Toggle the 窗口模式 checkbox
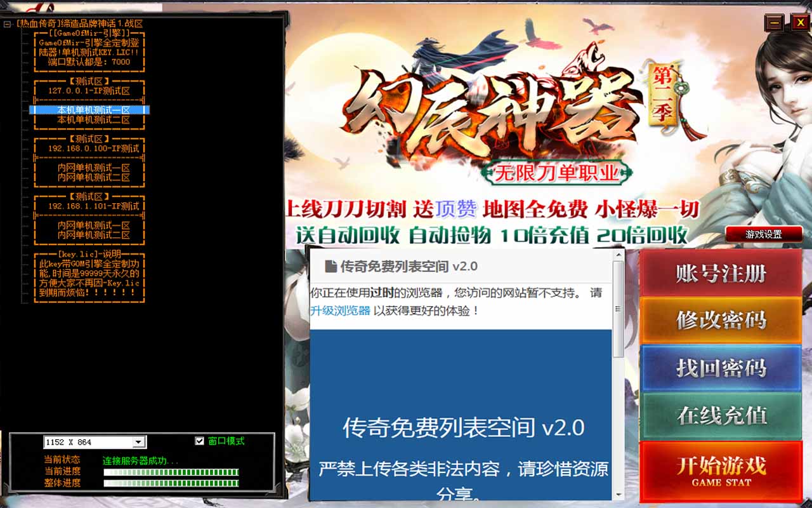 pos(200,441)
